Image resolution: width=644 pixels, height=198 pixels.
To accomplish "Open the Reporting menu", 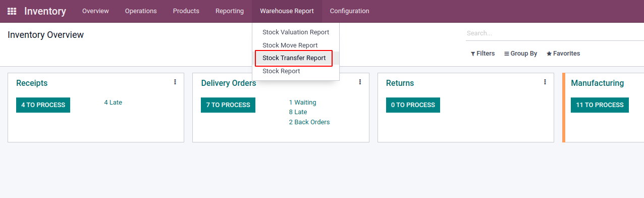I will pos(230,11).
